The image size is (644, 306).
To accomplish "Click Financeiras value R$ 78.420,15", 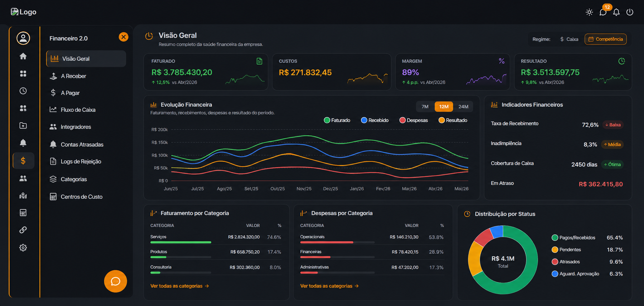I will (405, 252).
